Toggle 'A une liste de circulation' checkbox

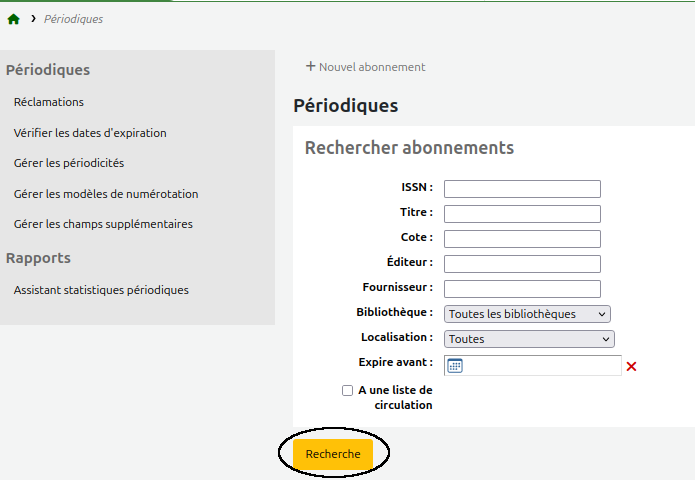tap(347, 391)
